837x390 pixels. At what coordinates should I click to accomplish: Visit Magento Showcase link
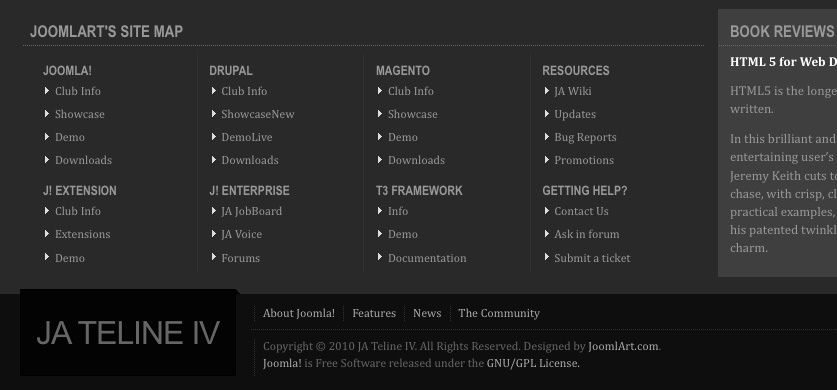413,114
